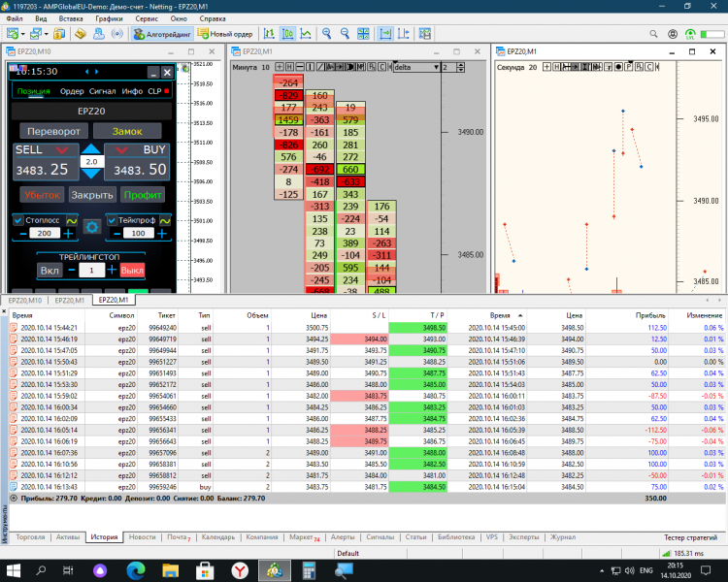Open new chart dropdown arrow

click(22, 34)
